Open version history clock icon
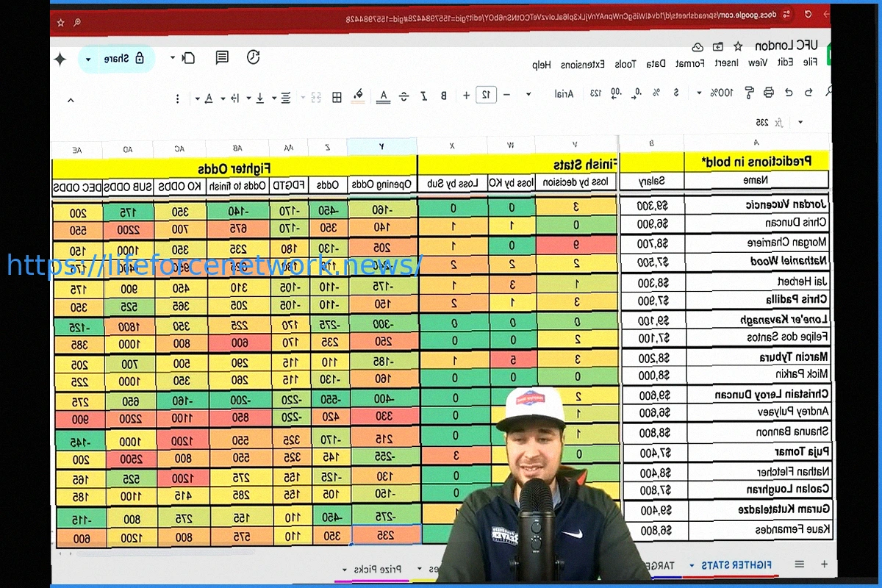 pos(254,57)
